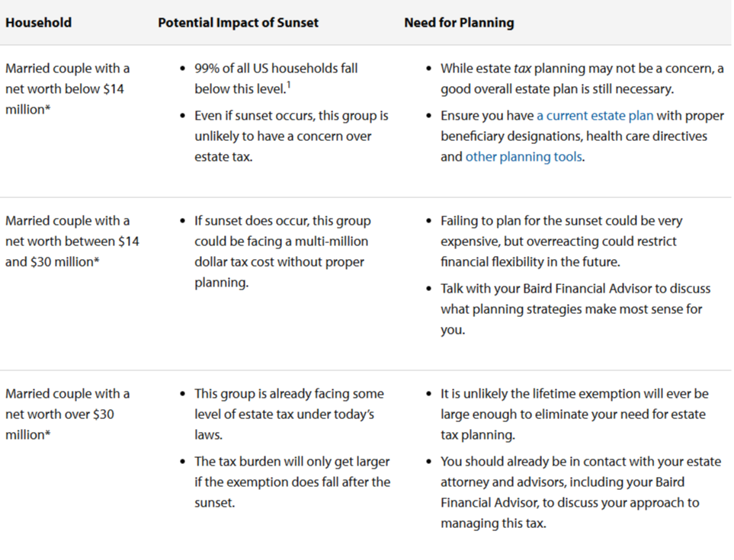Click the 'tax burden will only get larger' bullet

[292, 482]
